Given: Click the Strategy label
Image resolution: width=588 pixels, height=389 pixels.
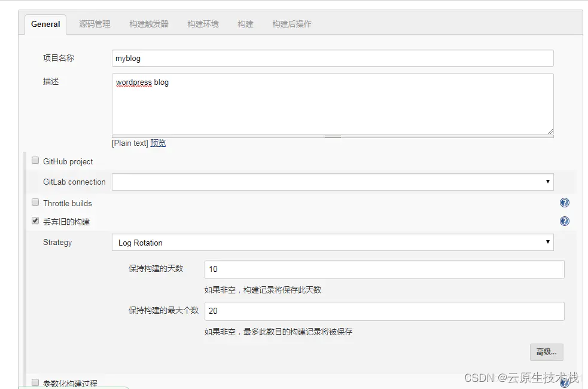Looking at the screenshot, I should [x=57, y=243].
